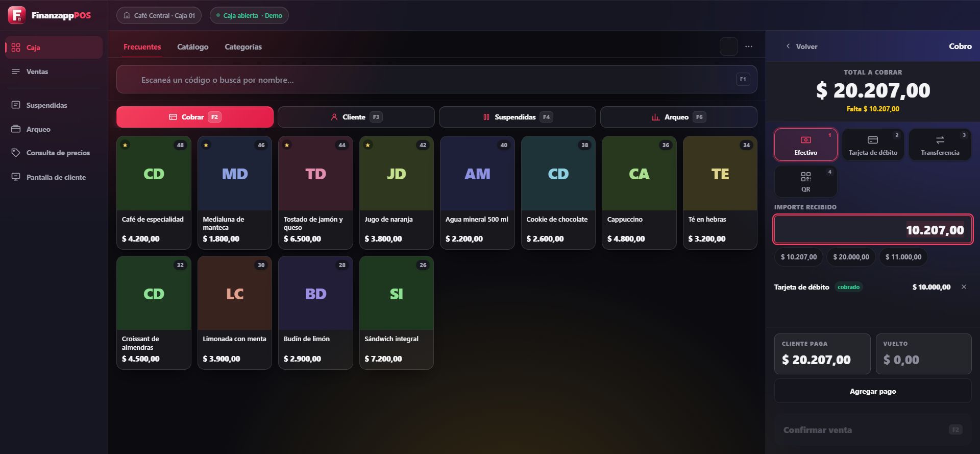980x454 pixels.
Task: Open the Ventas sidebar item
Action: pos(54,71)
